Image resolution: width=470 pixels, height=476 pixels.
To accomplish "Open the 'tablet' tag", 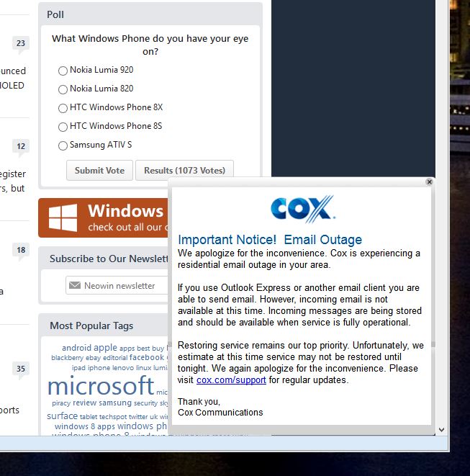I will (x=89, y=417).
